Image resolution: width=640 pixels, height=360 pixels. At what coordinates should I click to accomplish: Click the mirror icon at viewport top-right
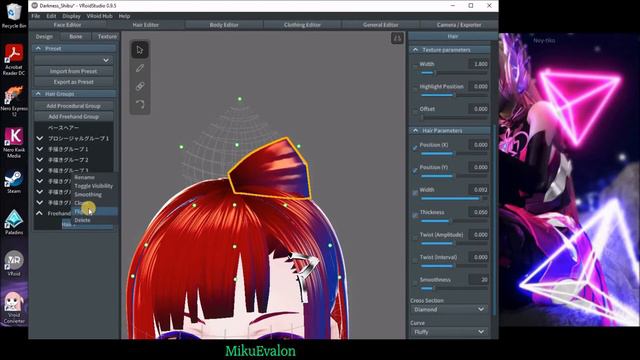397,38
